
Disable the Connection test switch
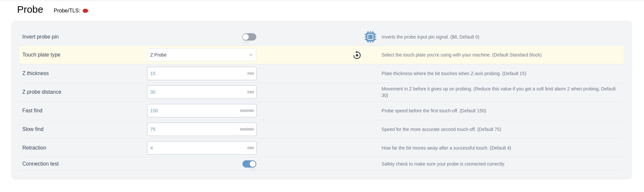249,164
